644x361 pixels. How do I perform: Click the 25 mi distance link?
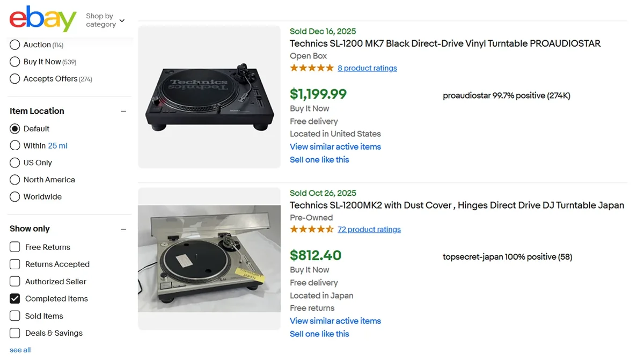click(x=57, y=146)
